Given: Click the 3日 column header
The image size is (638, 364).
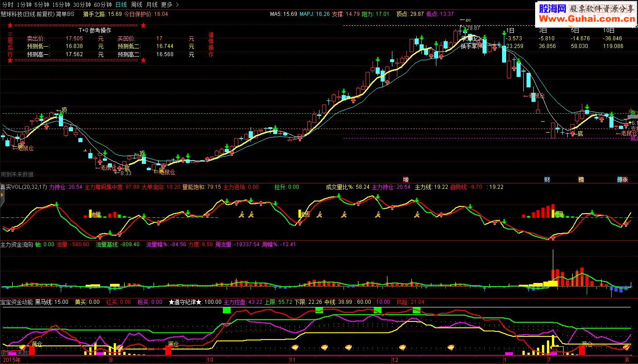Looking at the screenshot, I should point(543,31).
